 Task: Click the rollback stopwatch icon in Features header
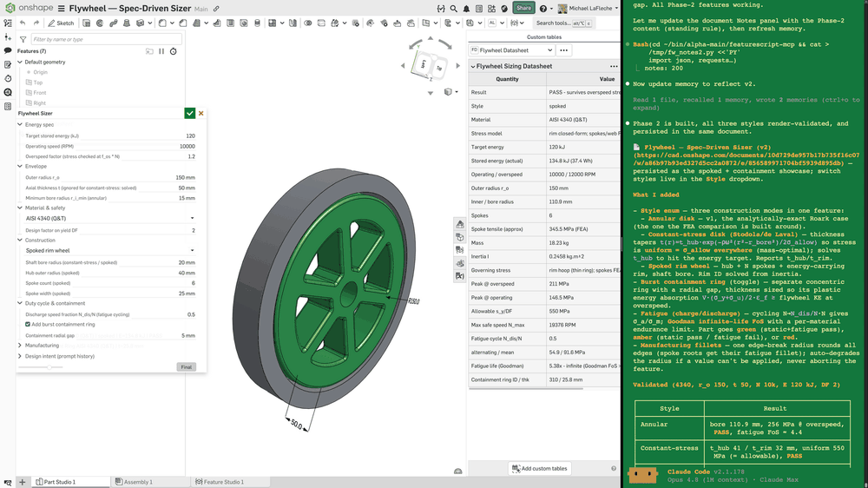pyautogui.click(x=174, y=51)
